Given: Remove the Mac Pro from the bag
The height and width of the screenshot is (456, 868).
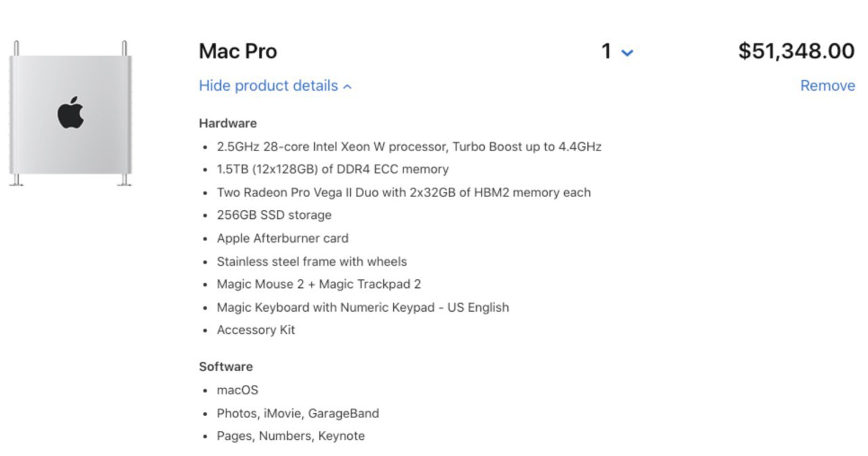Looking at the screenshot, I should tap(827, 86).
